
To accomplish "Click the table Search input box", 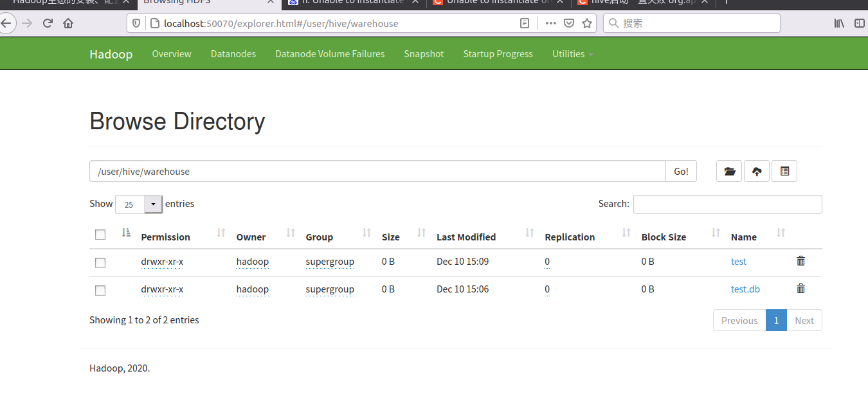I will tap(728, 204).
